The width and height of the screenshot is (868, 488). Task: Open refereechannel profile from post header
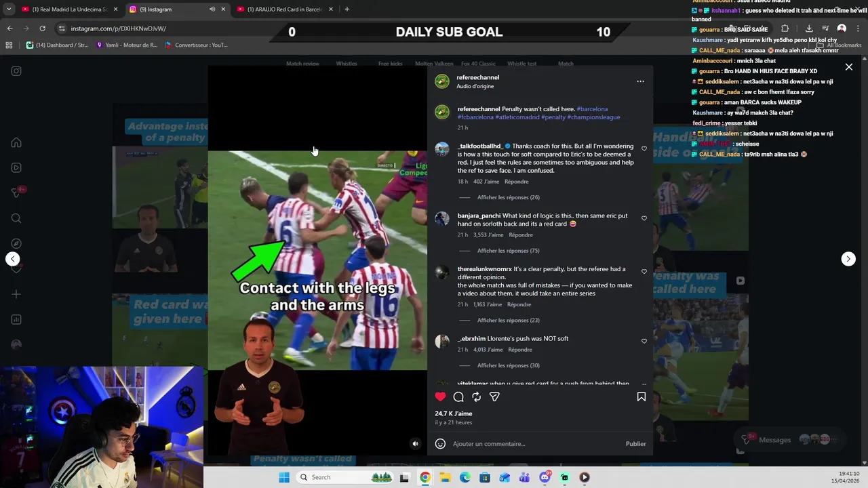point(477,77)
